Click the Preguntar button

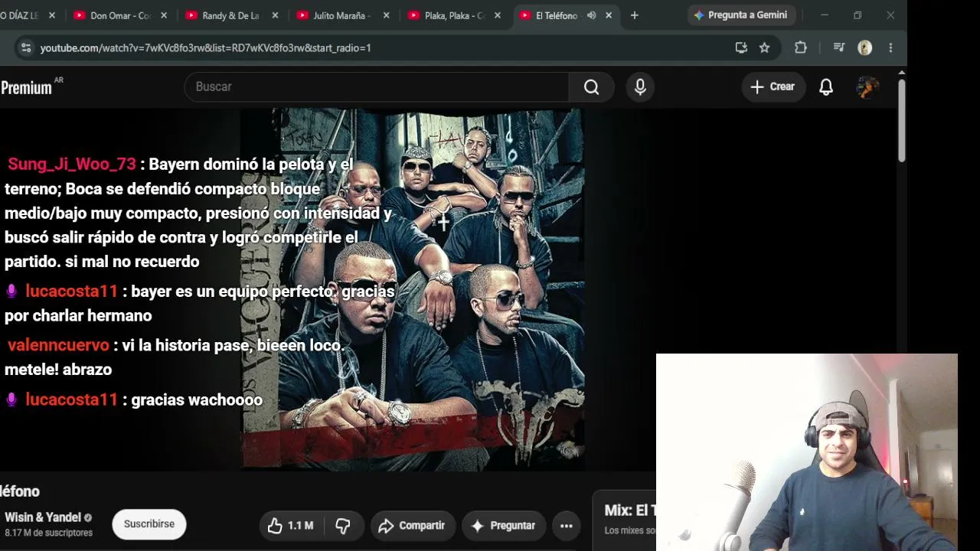503,526
